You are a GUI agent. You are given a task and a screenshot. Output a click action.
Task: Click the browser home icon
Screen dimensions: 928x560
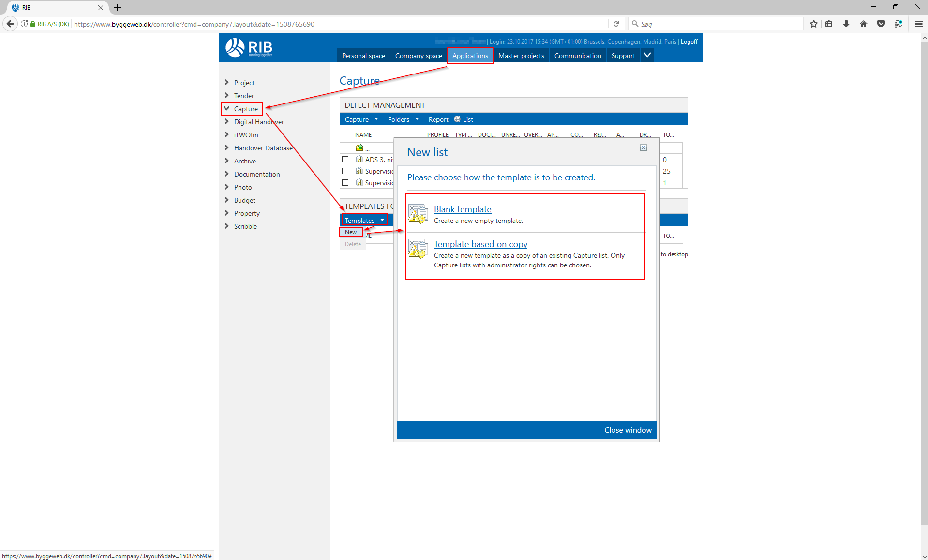[863, 24]
